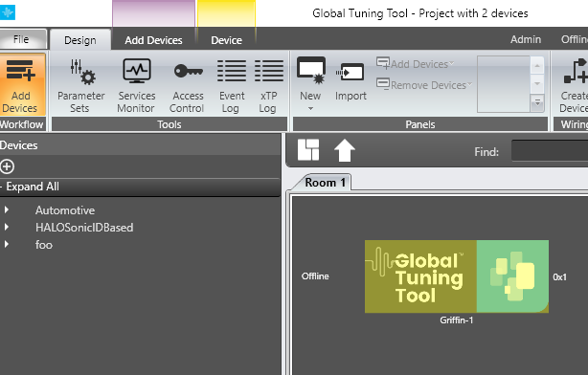Click the up arrow navigation icon
The image size is (588, 375).
344,150
